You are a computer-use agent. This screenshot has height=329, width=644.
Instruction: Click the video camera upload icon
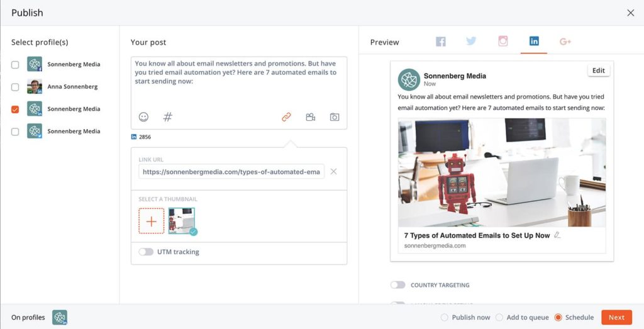point(310,117)
